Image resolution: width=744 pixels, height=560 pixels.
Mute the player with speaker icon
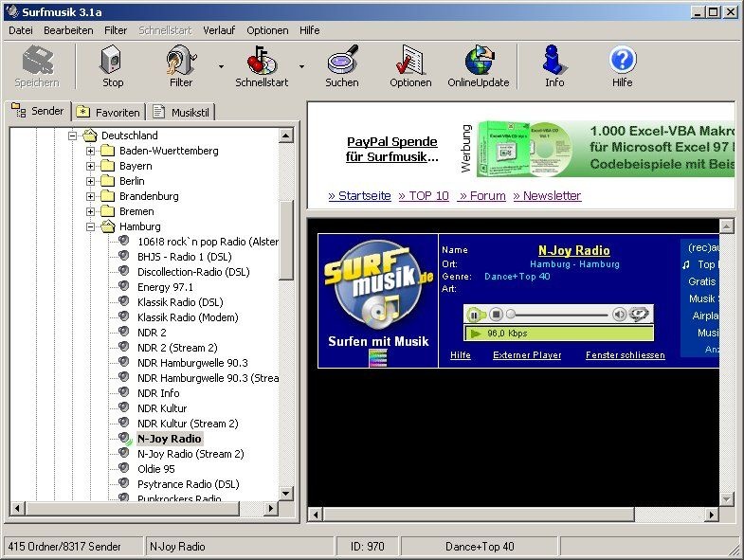click(x=619, y=315)
